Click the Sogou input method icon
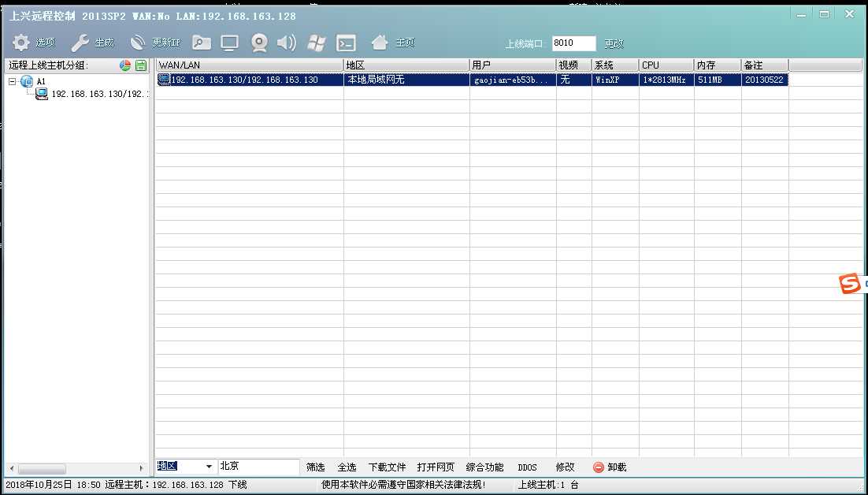The width and height of the screenshot is (868, 495). [x=850, y=283]
